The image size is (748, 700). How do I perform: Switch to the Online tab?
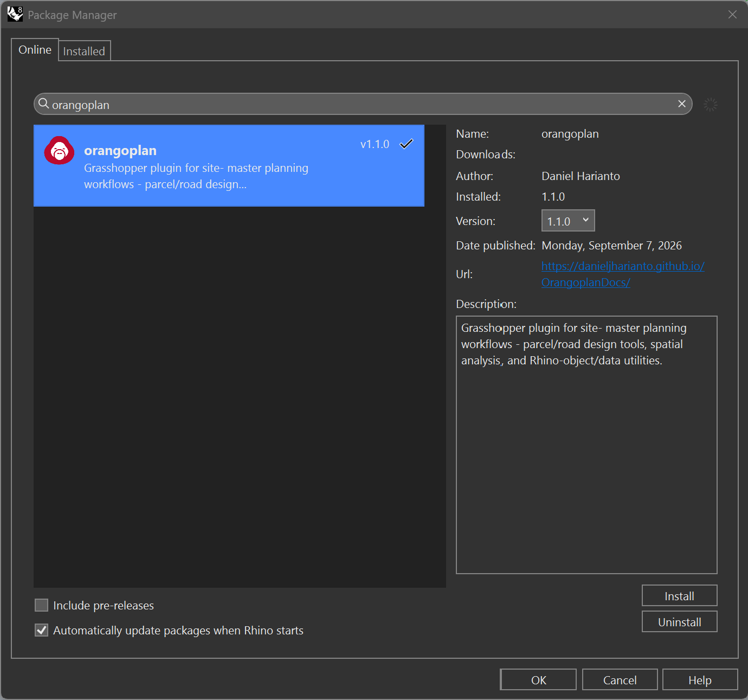pos(35,50)
